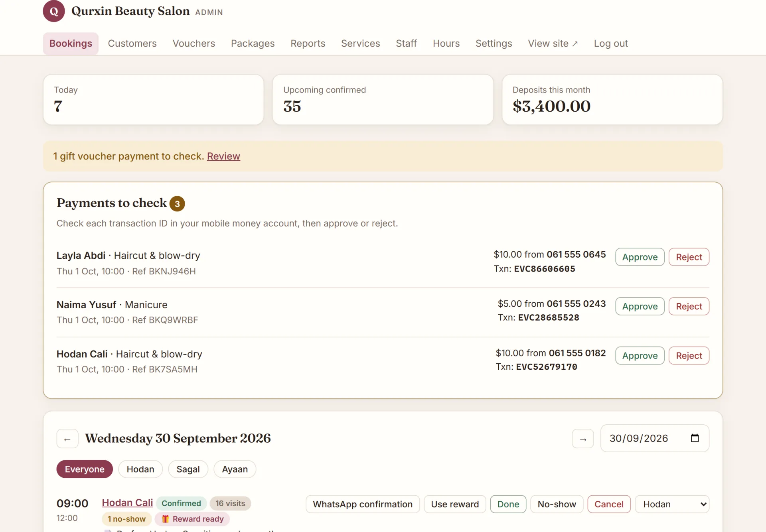Cancel the 09:00 booking
Viewport: 766px width, 532px height.
(609, 504)
